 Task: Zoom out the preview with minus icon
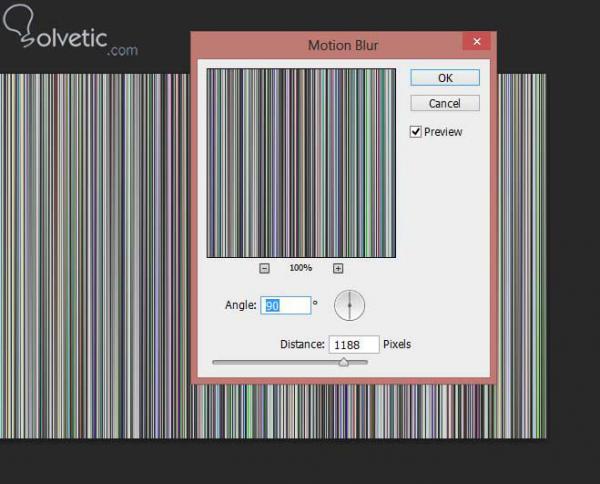pyautogui.click(x=264, y=268)
